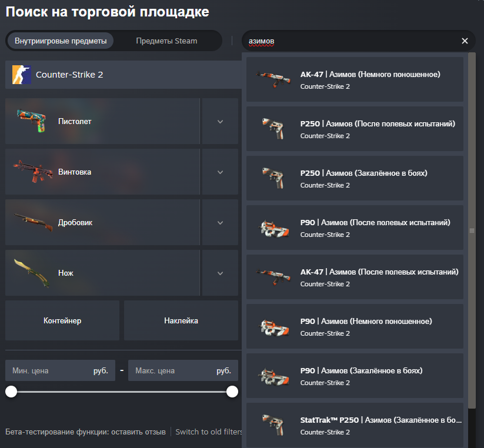Select the shotgun icon for Дробовик
Image resolution: width=484 pixels, height=448 pixels.
[x=34, y=222]
